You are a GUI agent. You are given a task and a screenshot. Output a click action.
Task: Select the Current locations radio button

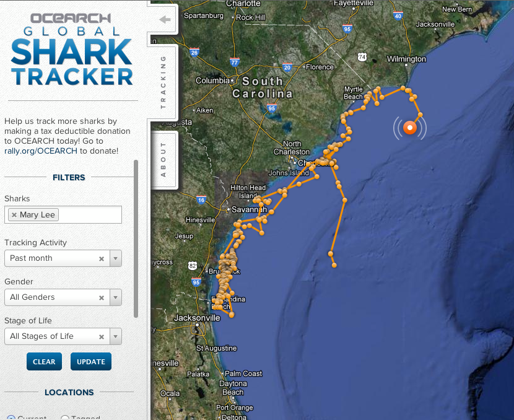[11, 418]
